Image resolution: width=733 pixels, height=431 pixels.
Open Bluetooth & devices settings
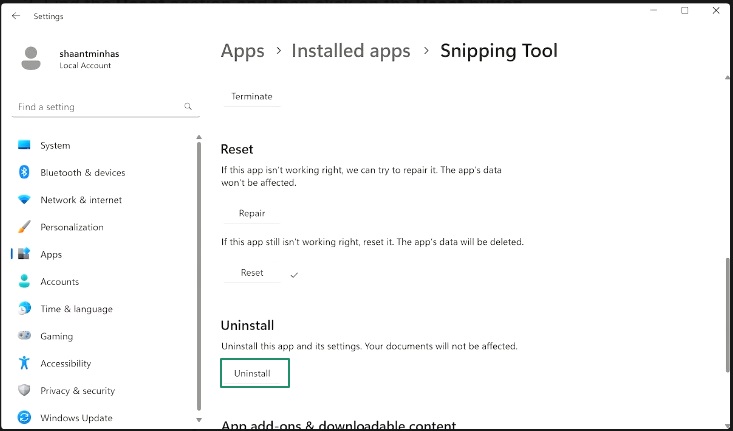pos(83,172)
